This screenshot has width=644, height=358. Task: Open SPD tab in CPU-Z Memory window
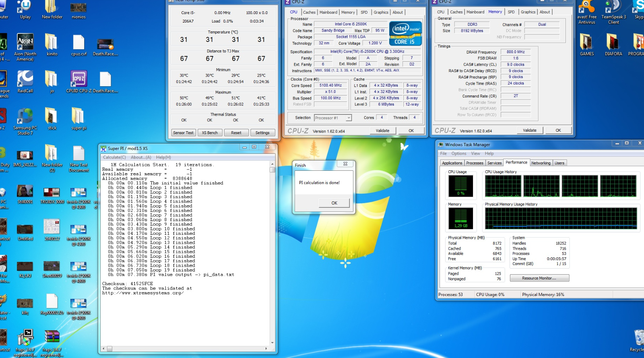click(511, 12)
